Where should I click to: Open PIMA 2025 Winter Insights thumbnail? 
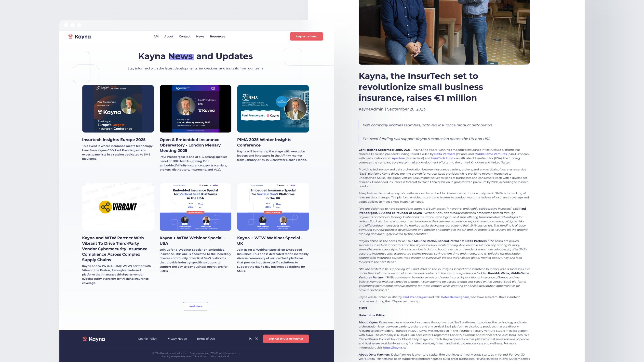click(x=273, y=109)
